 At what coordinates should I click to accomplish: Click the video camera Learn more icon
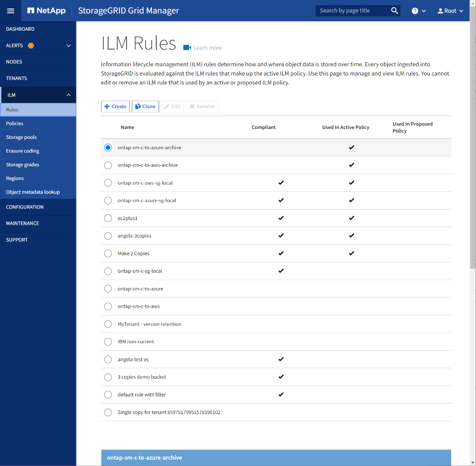point(187,48)
